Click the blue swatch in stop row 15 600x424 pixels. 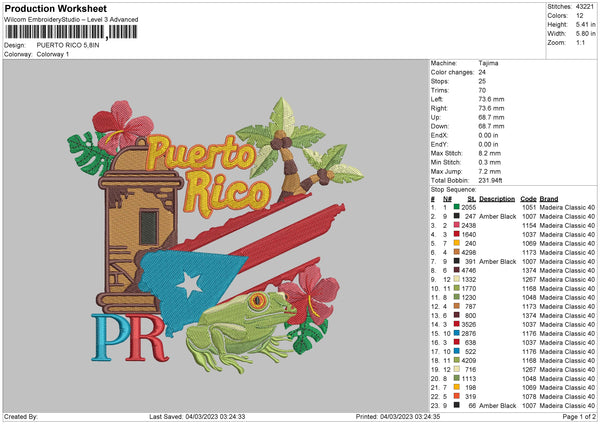457,333
